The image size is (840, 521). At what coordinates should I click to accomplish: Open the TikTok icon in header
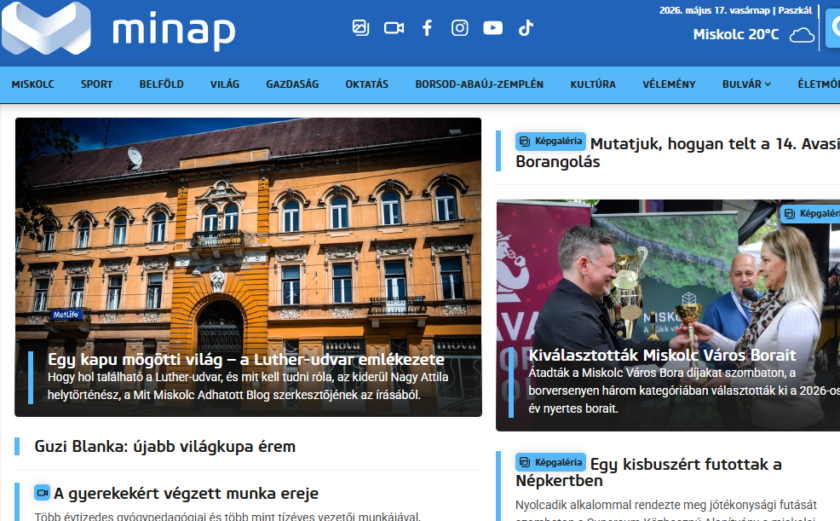pos(526,28)
